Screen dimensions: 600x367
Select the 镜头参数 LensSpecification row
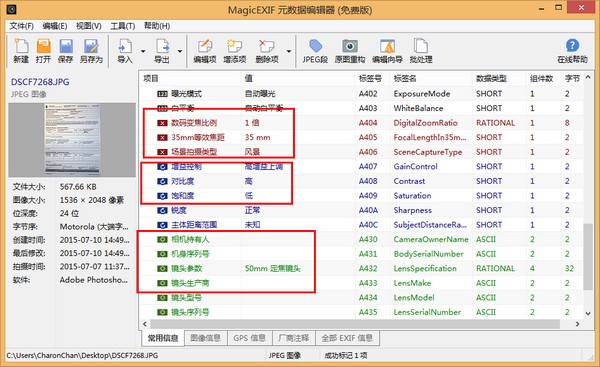361,268
